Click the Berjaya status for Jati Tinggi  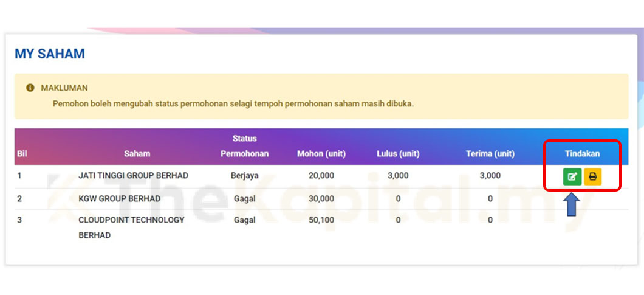click(244, 176)
